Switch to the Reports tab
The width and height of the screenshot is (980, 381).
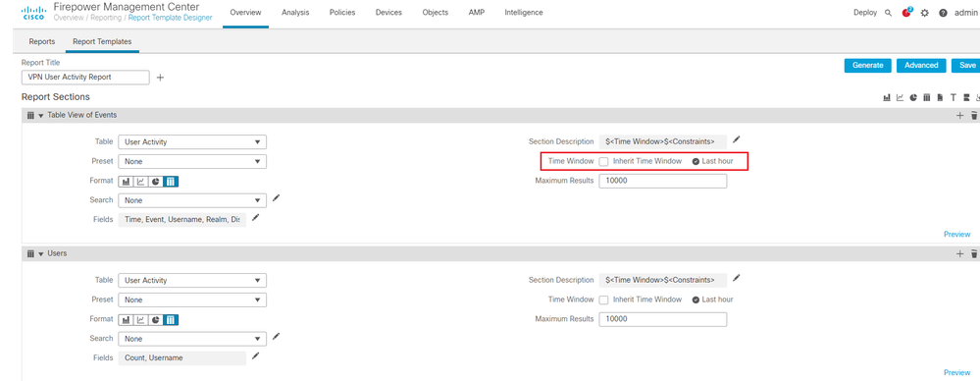(42, 42)
